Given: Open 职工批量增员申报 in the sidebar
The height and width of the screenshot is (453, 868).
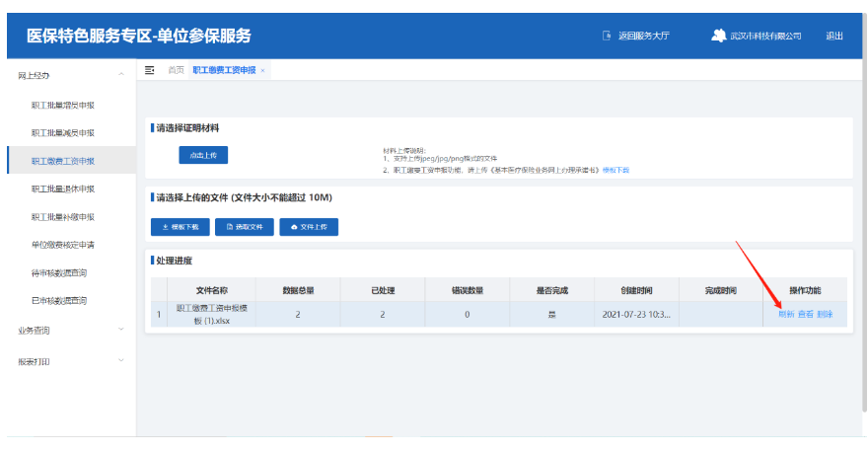Looking at the screenshot, I should point(63,105).
